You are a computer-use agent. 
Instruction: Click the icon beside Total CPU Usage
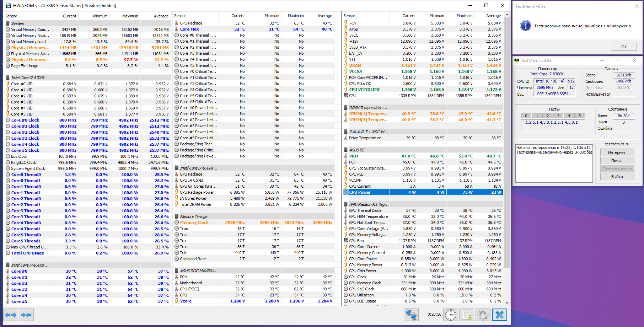click(8, 253)
